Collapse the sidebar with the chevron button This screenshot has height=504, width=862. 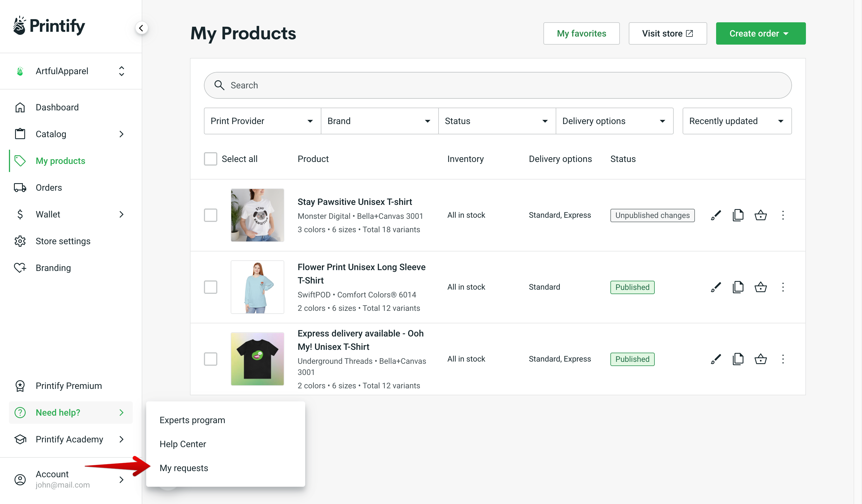pos(142,28)
